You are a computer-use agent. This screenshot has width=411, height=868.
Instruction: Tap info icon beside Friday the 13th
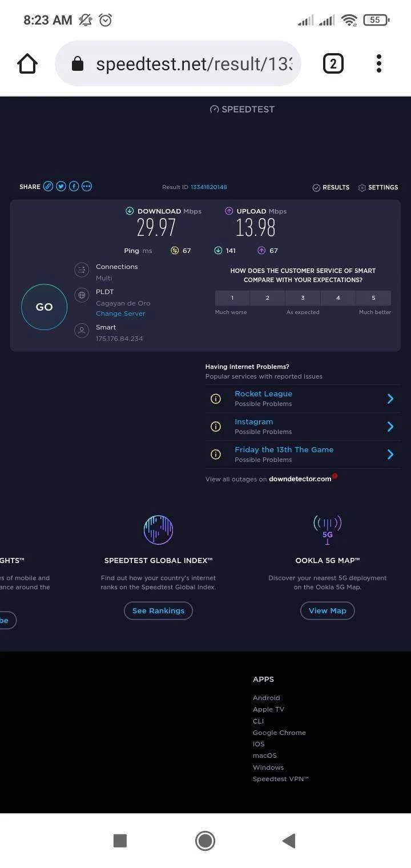tap(216, 455)
